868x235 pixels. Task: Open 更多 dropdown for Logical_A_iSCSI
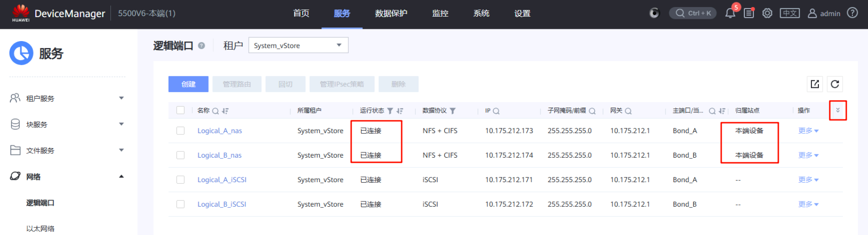[x=808, y=180]
